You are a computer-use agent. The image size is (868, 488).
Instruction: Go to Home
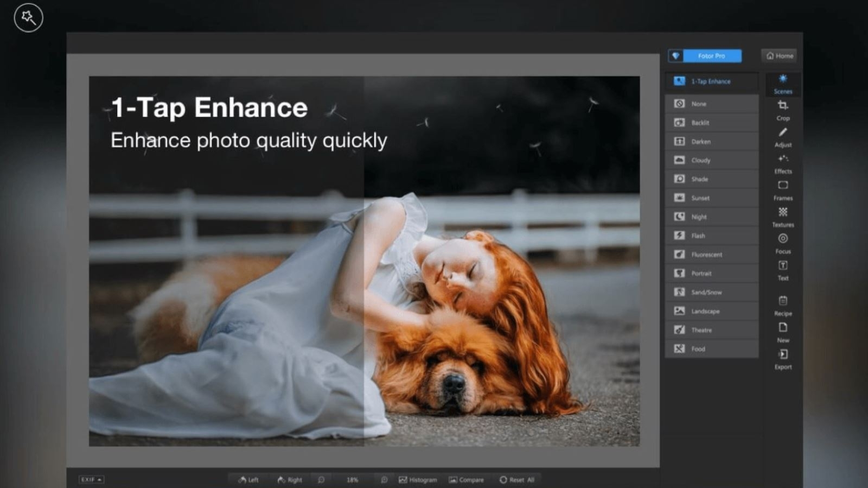click(x=780, y=56)
